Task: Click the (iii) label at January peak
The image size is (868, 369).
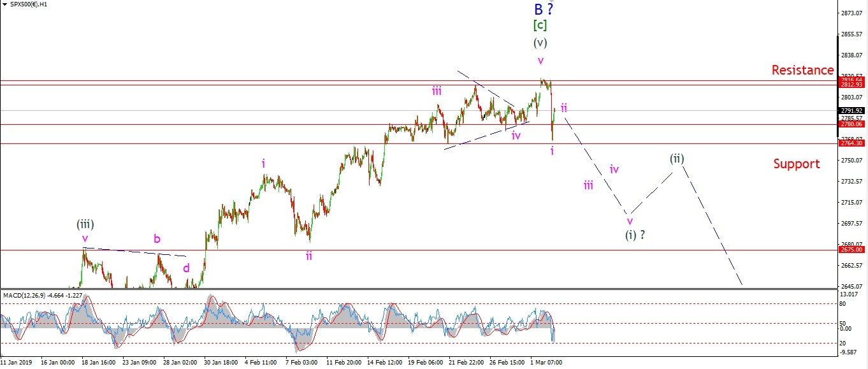Action: (86, 224)
